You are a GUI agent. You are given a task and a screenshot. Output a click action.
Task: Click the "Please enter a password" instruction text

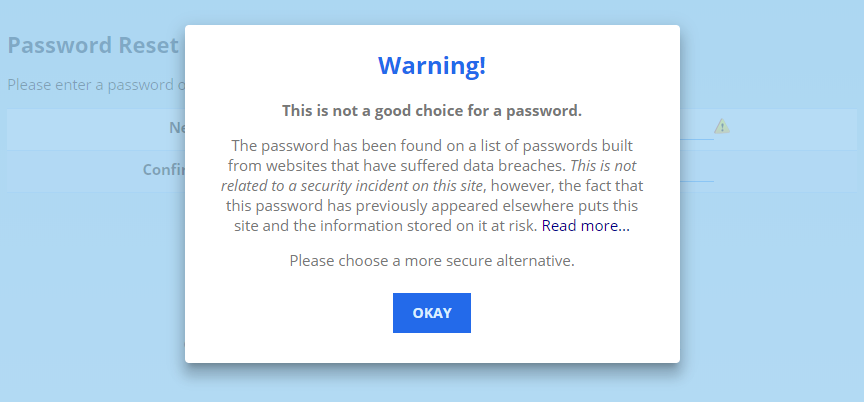point(96,84)
